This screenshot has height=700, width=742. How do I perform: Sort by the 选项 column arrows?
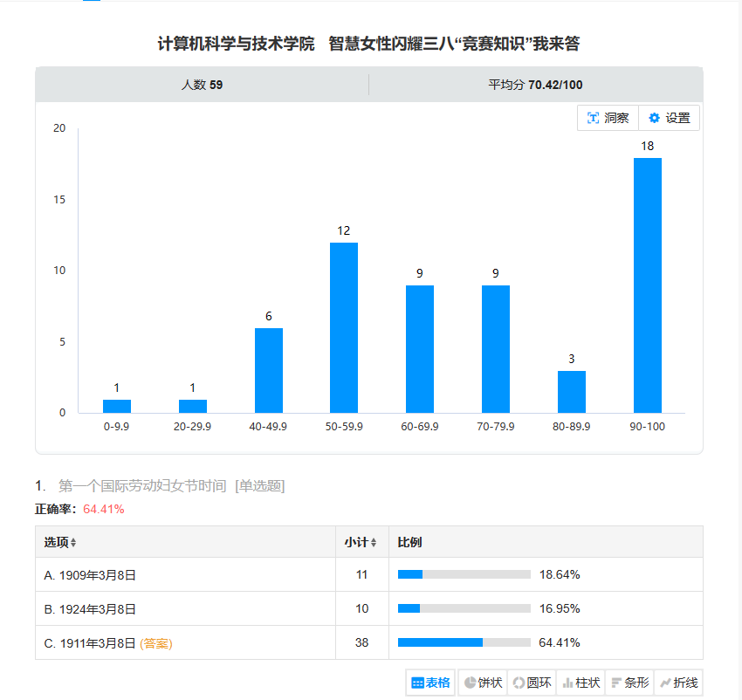[73, 542]
